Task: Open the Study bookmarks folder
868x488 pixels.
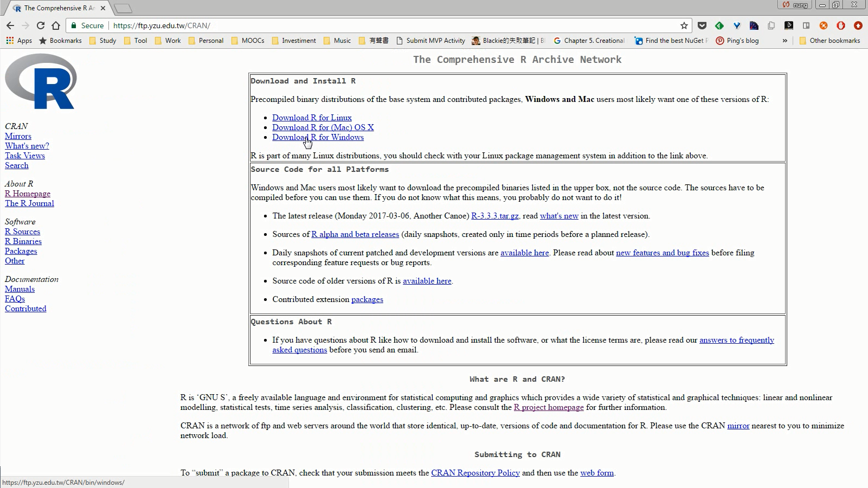Action: tap(102, 41)
